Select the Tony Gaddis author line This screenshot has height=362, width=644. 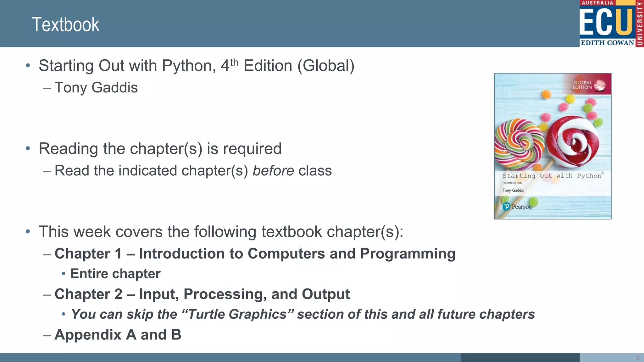[96, 87]
